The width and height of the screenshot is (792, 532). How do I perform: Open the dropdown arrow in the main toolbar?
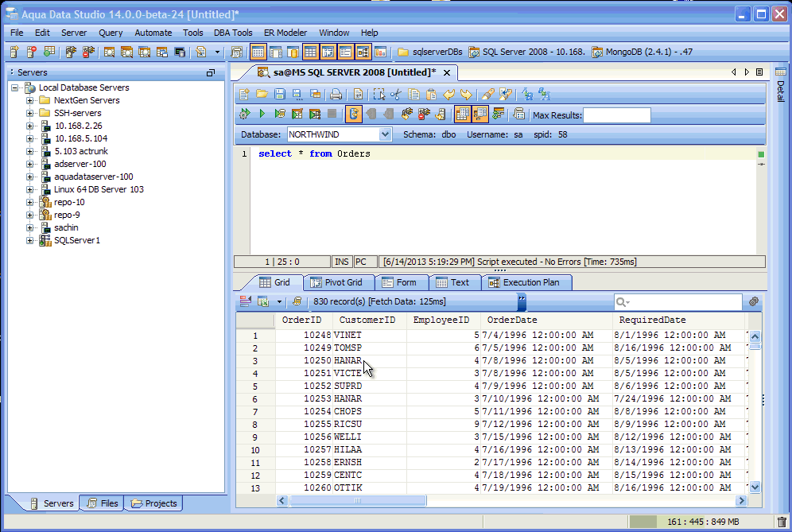[217, 52]
